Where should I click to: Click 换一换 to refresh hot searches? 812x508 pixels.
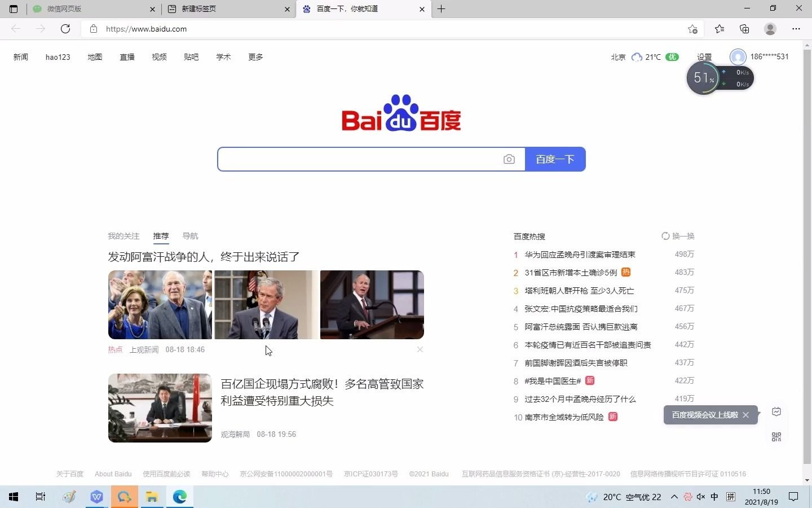678,236
